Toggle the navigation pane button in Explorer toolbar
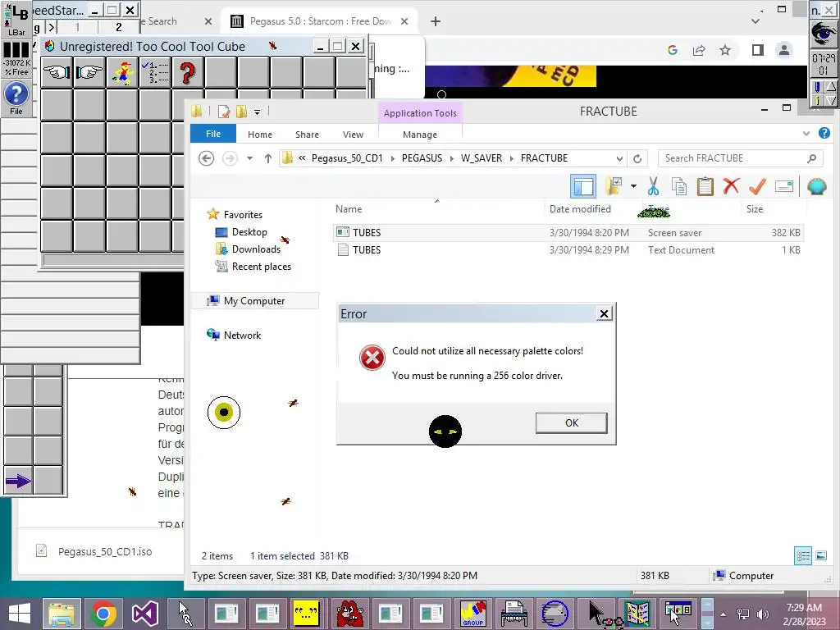This screenshot has height=630, width=840. [583, 186]
